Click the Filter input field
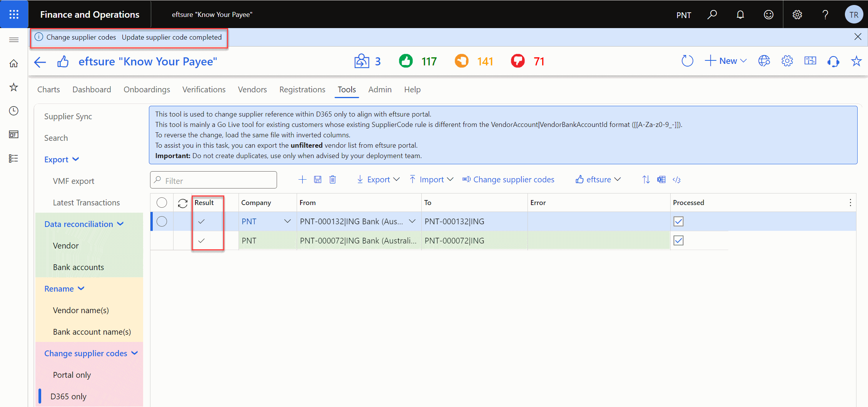868x407 pixels. click(x=214, y=180)
